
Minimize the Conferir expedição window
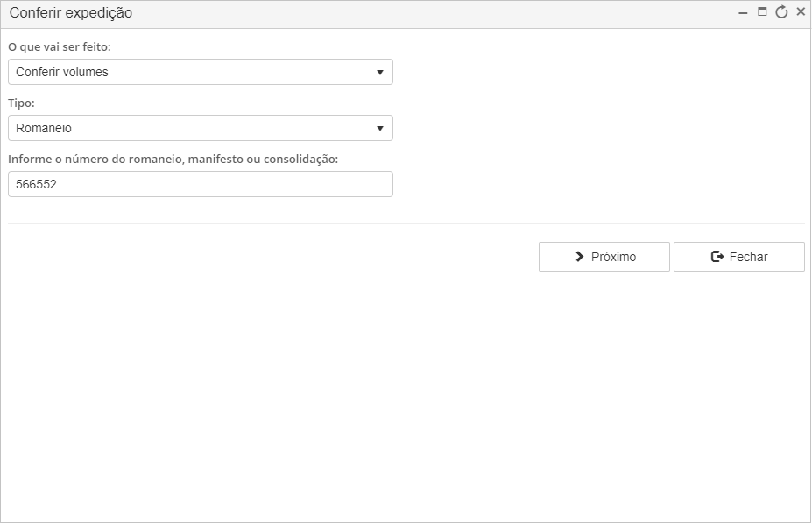(743, 12)
